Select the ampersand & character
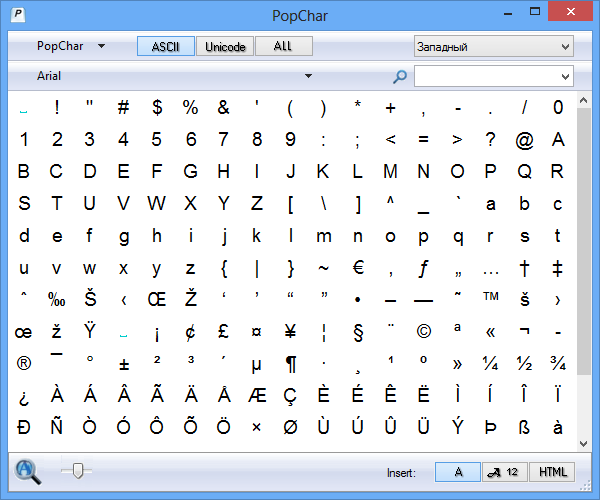600x500 pixels. pos(223,107)
